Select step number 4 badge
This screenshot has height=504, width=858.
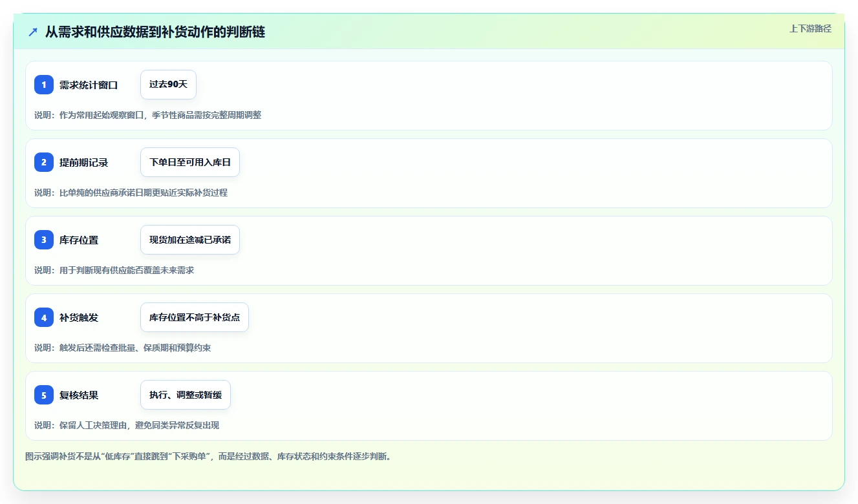(x=44, y=317)
